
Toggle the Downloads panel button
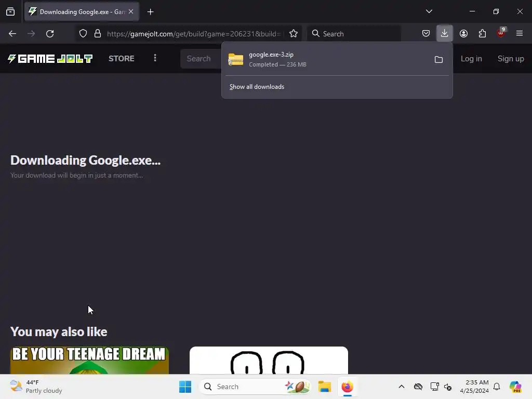pos(445,34)
